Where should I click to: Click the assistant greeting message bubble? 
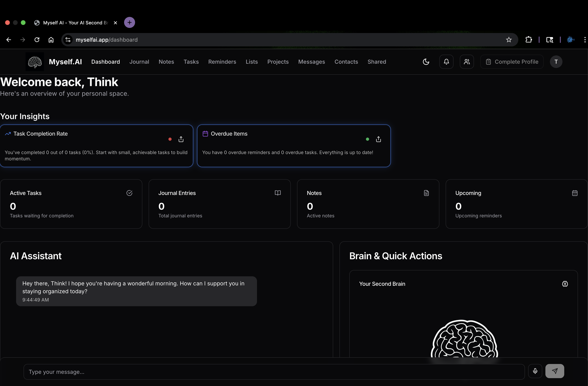[136, 291]
